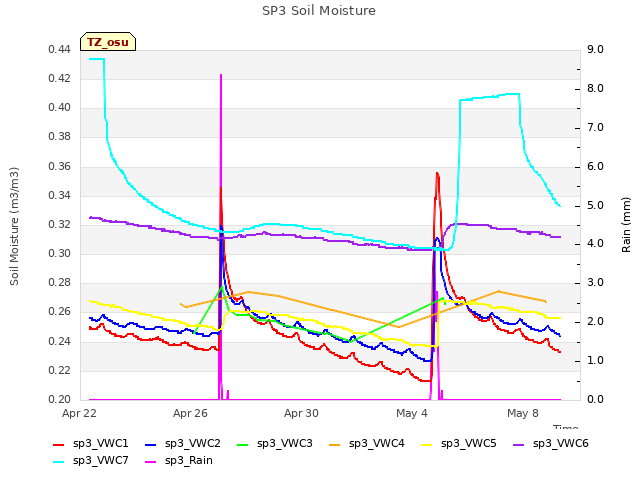640x480 pixels.
Task: Click the red sp3_VWC1 legend swatch
Action: click(59, 445)
